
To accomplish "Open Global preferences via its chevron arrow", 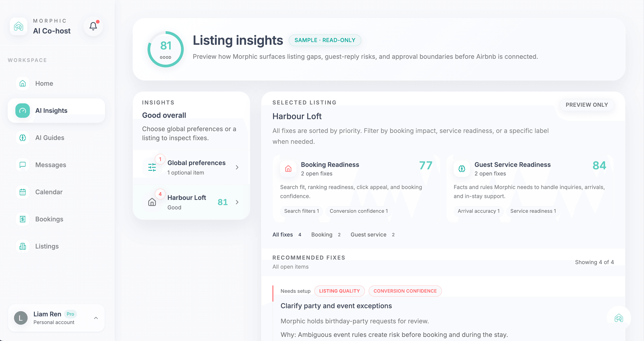I will [x=237, y=167].
